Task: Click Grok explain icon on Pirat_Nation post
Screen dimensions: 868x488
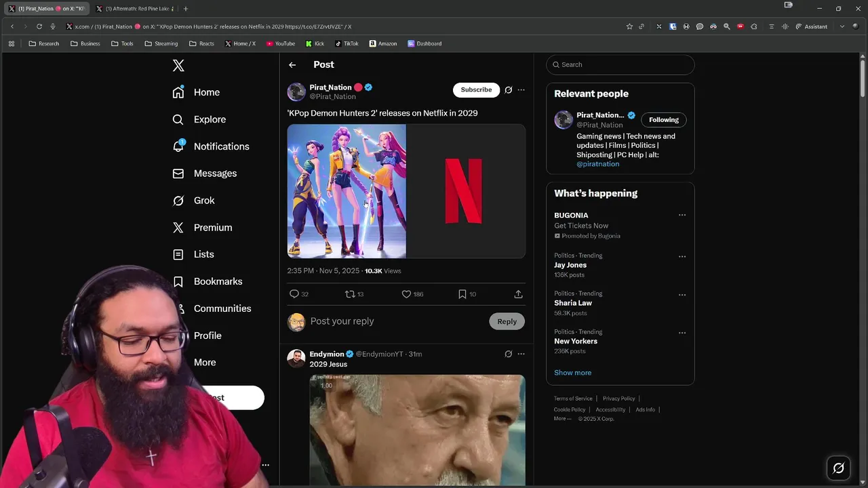Action: [x=508, y=89]
